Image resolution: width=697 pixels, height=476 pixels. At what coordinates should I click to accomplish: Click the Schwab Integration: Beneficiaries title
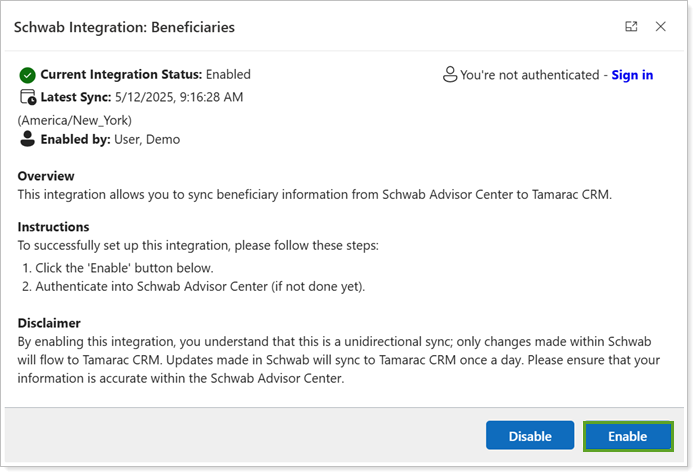point(124,27)
